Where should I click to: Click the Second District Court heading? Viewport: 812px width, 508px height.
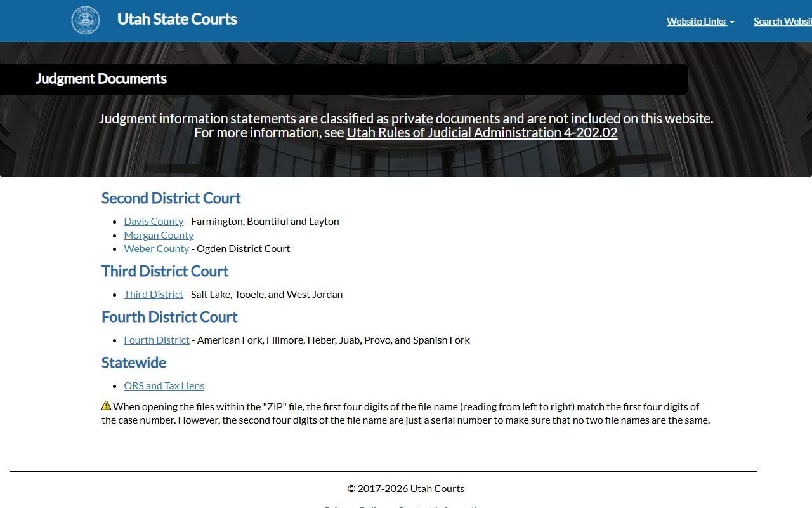point(171,198)
